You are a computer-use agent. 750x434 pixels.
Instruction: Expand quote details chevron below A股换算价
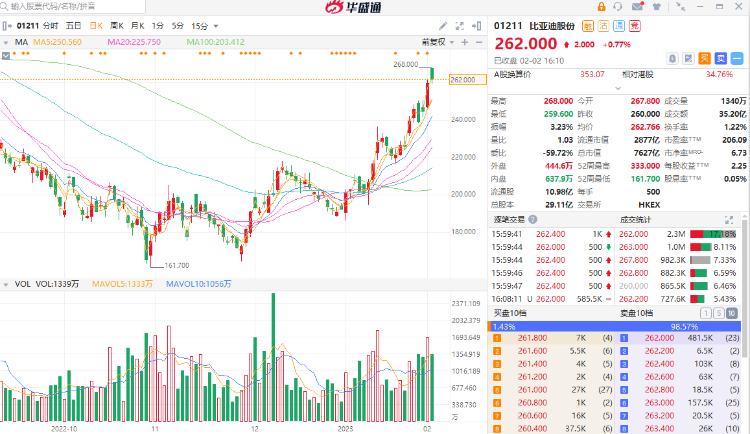[x=618, y=88]
